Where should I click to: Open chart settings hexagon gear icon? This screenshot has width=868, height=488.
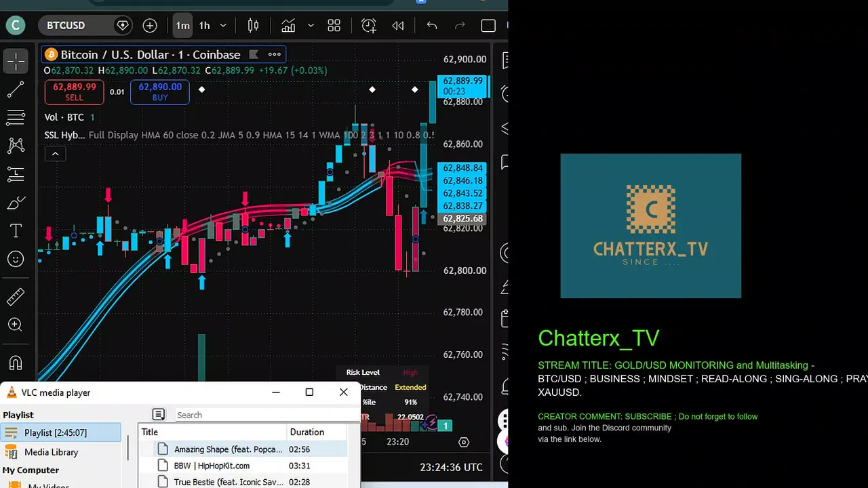point(464,442)
